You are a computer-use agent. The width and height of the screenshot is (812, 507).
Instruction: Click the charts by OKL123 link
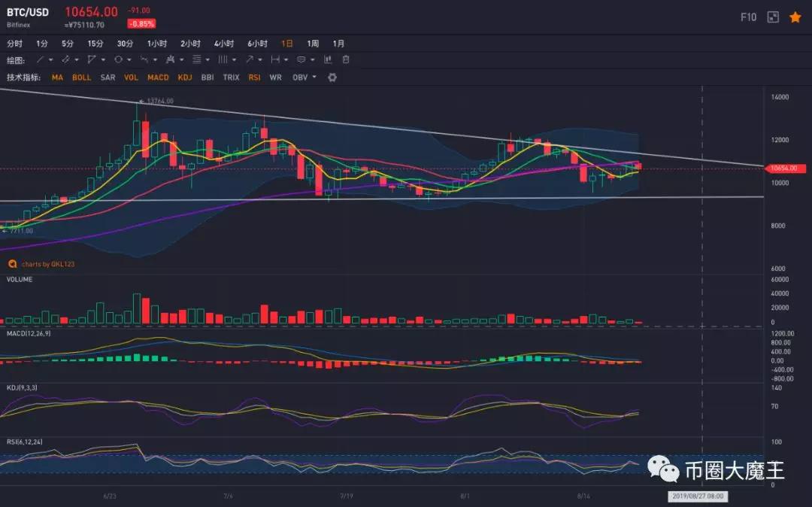(48, 264)
